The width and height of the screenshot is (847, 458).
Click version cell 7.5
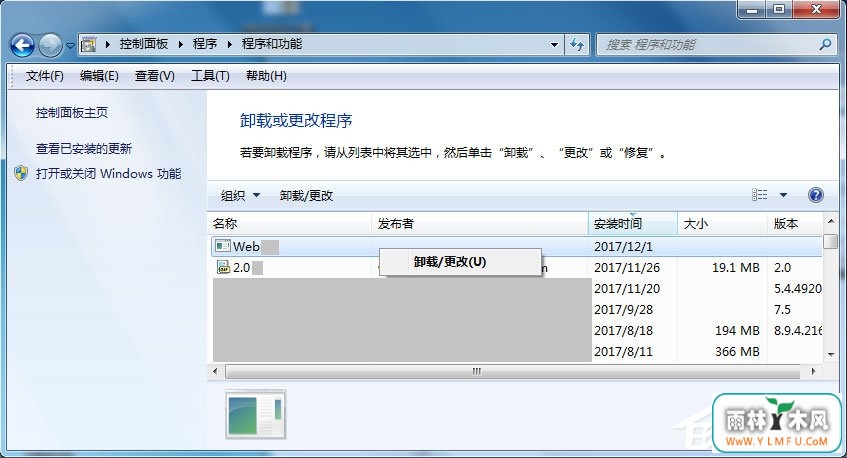click(x=782, y=310)
